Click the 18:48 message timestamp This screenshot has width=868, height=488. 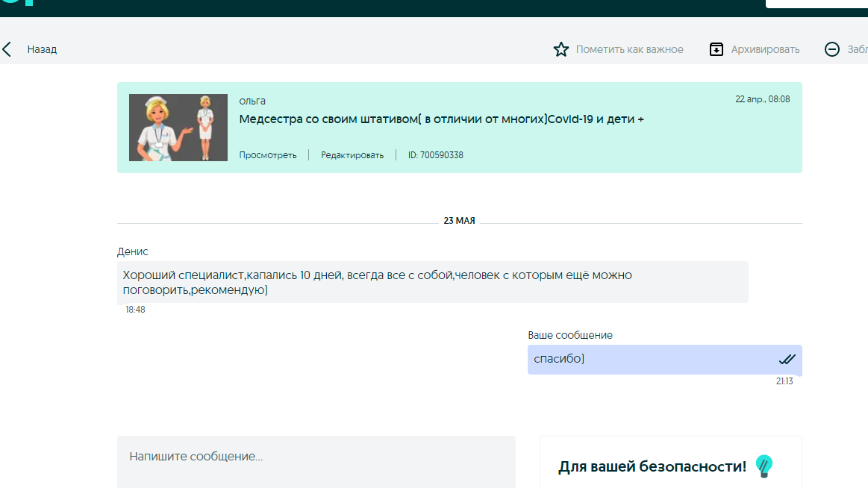[x=135, y=309]
